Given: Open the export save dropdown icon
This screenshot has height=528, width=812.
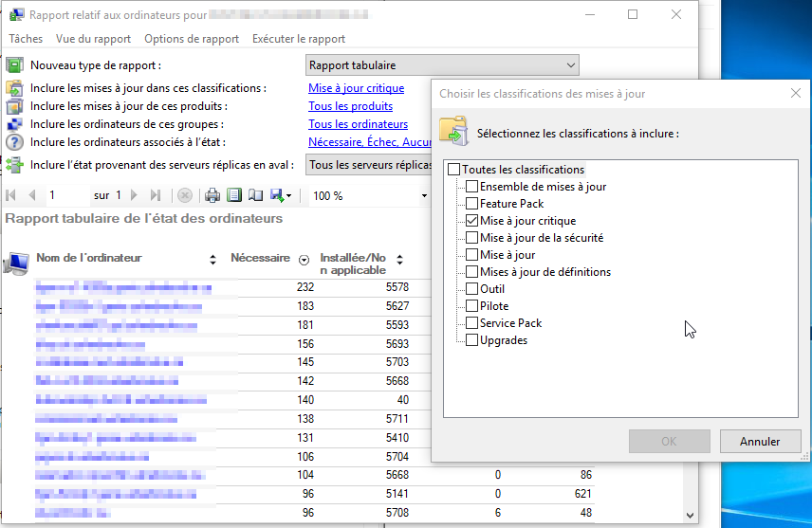Looking at the screenshot, I should [x=281, y=195].
